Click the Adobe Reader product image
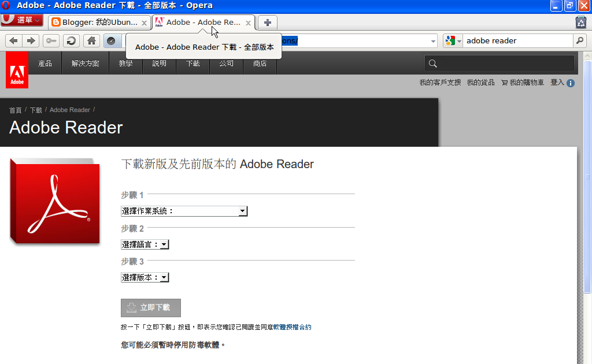This screenshot has height=364, width=592. pos(55,202)
